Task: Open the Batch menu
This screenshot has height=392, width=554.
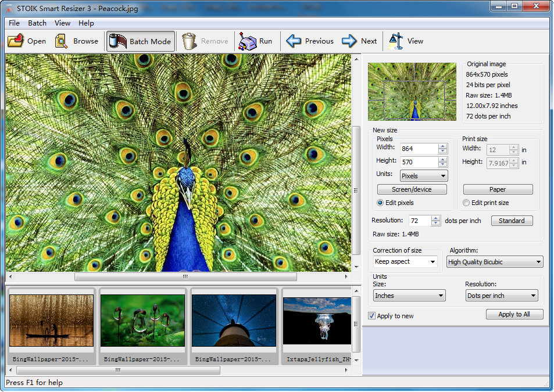Action: tap(37, 23)
